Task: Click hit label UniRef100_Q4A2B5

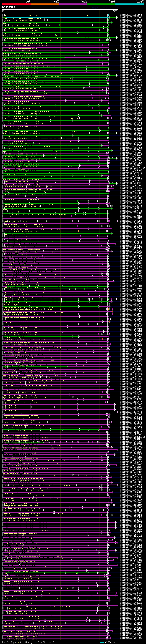Action: pyautogui.click(x=131, y=221)
